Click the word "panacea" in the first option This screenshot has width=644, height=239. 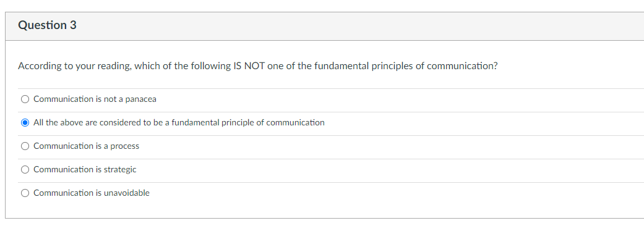click(x=140, y=99)
